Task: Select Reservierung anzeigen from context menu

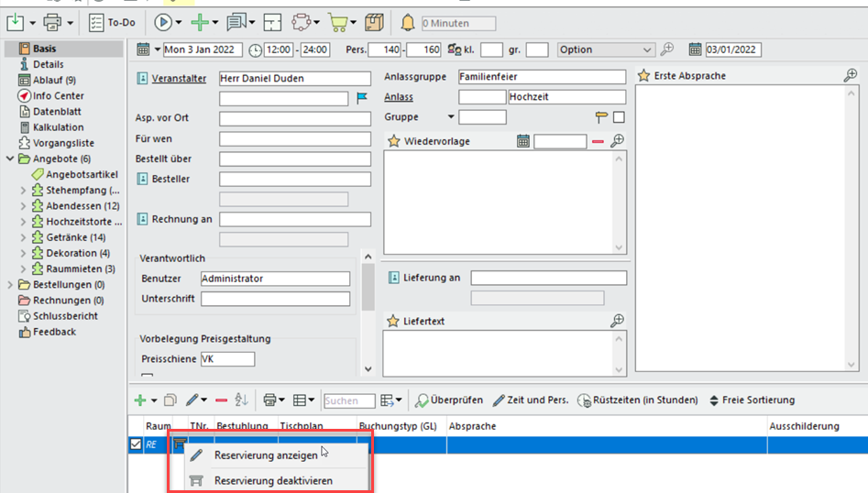Action: coord(266,455)
